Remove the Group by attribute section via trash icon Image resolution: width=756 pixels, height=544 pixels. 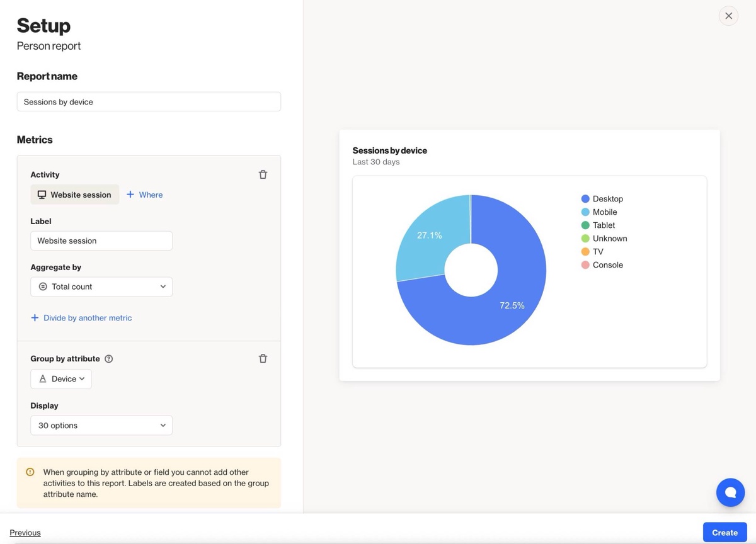(x=263, y=358)
